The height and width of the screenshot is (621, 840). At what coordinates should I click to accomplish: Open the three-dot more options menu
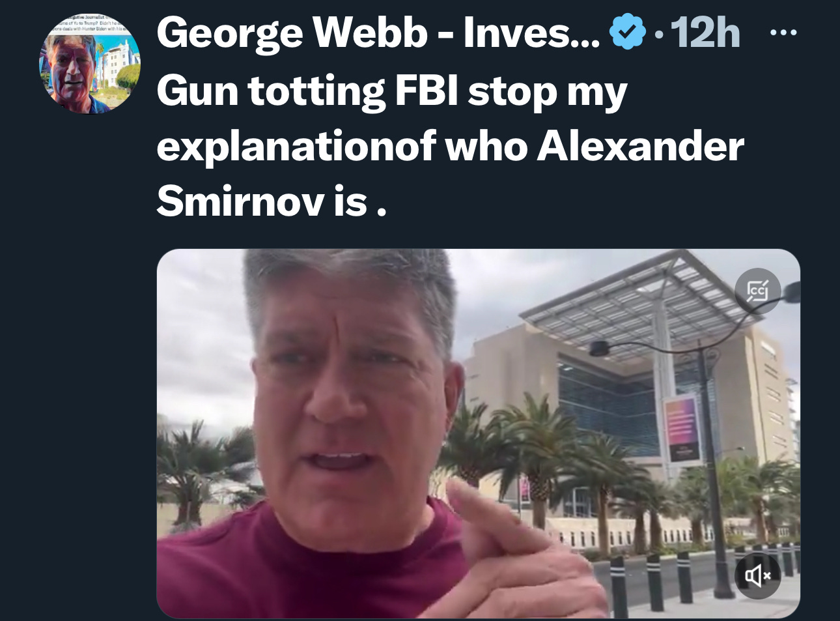click(x=783, y=32)
